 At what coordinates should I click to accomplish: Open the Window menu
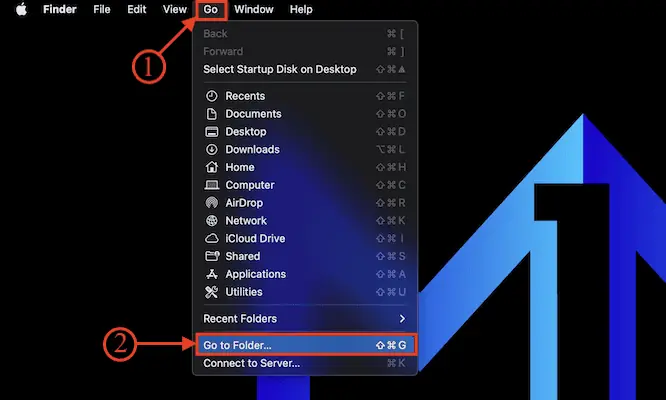coord(253,9)
